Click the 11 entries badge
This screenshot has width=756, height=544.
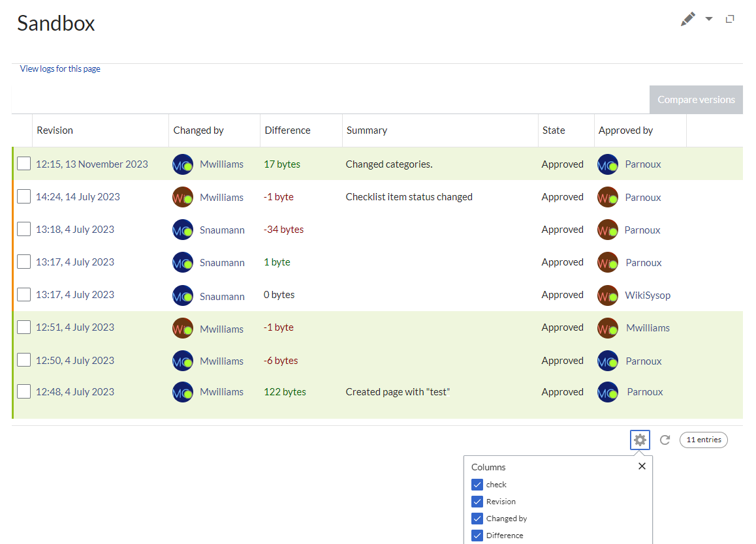point(704,440)
